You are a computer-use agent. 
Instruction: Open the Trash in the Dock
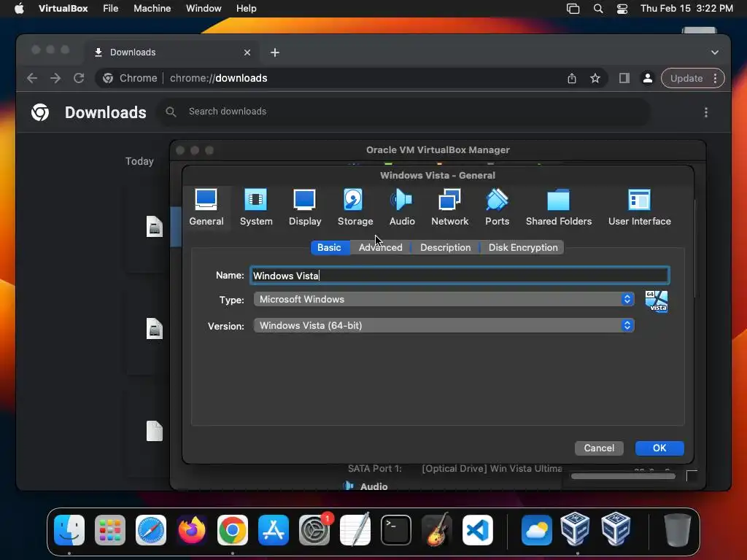pyautogui.click(x=678, y=530)
